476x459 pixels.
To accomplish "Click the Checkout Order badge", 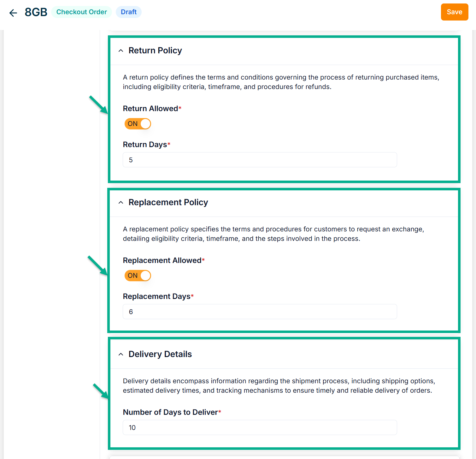I will (x=81, y=12).
